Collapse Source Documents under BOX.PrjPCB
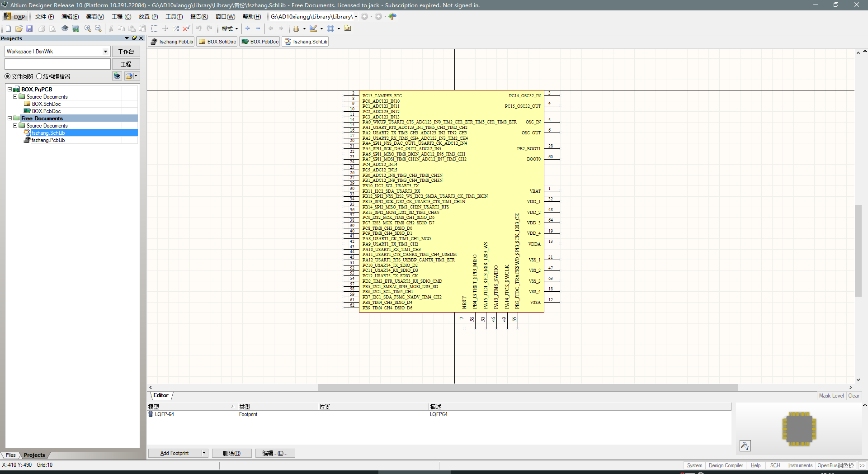The height and width of the screenshot is (474, 868). tap(15, 97)
